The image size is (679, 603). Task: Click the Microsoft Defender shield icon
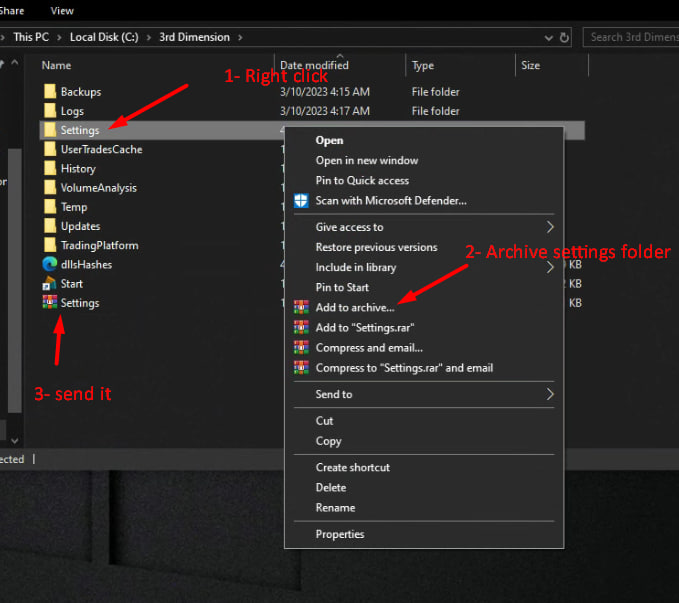pyautogui.click(x=301, y=200)
